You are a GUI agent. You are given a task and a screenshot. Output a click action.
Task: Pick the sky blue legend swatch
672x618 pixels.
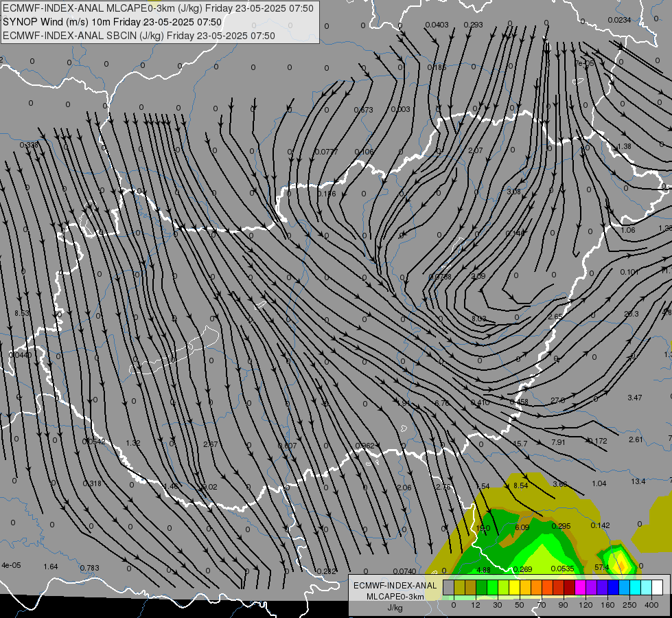(625, 588)
